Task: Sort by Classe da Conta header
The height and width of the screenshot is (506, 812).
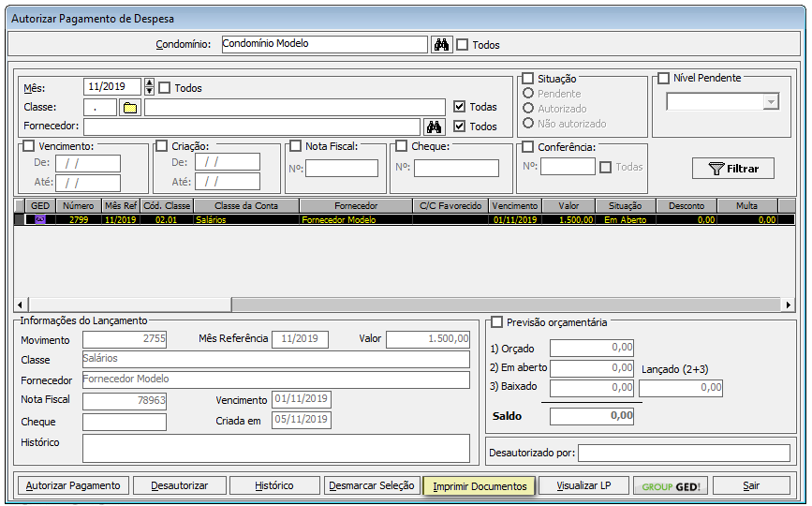Action: (246, 205)
